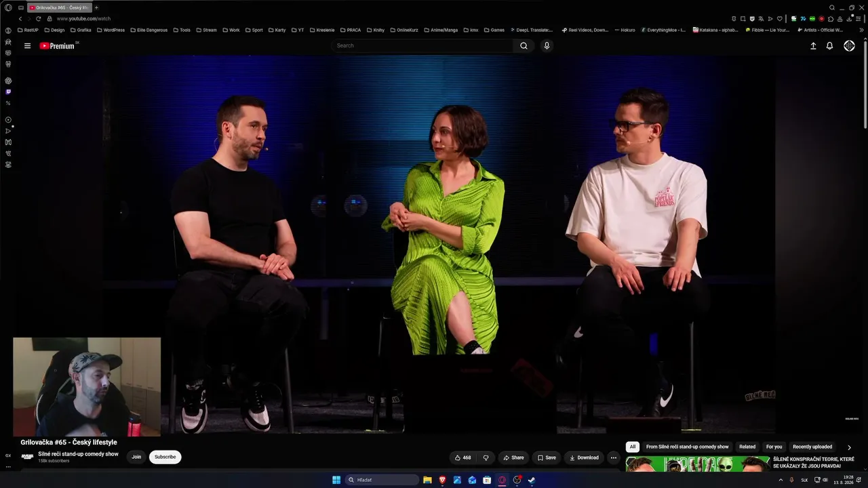Switch to the Grilovačka #65 browser tab

click(59, 7)
